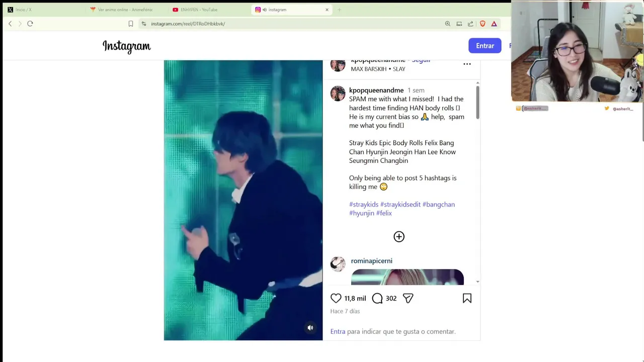The height and width of the screenshot is (362, 644).
Task: Reload the page in browser toolbar
Action: click(x=30, y=24)
